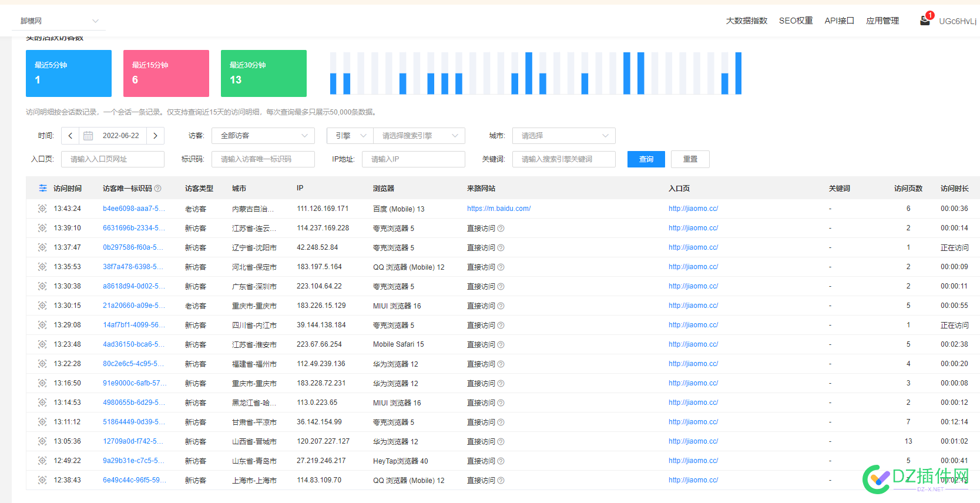Click detail icon for 13:39:10 row
The height and width of the screenshot is (503, 980).
coord(42,228)
